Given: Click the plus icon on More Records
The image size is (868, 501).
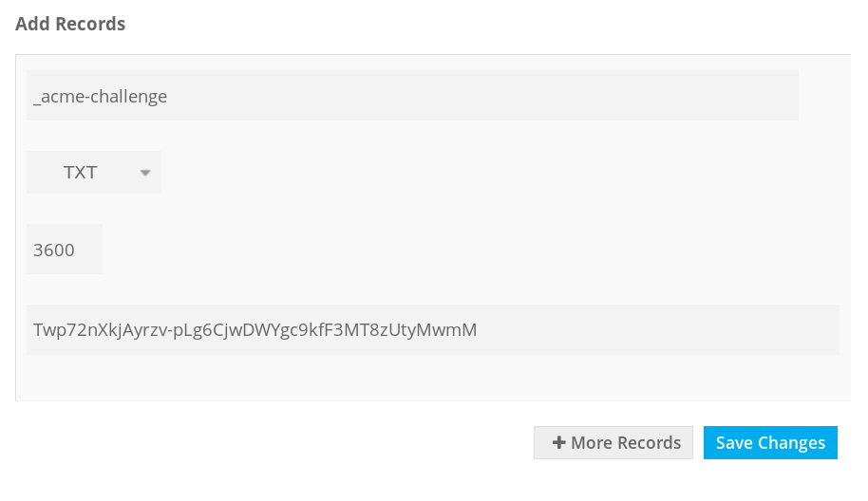Looking at the screenshot, I should click(x=558, y=442).
